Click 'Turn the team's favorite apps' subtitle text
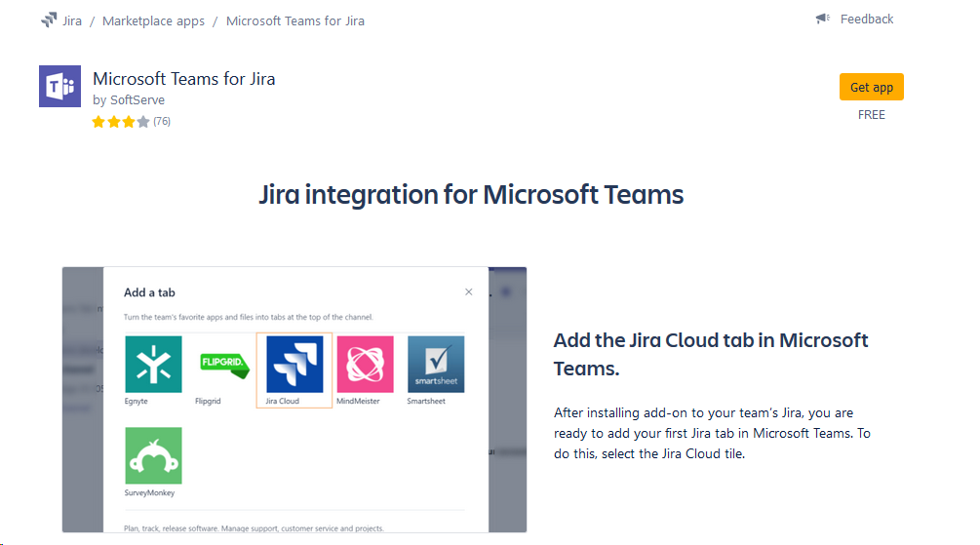This screenshot has width=980, height=545. (248, 317)
